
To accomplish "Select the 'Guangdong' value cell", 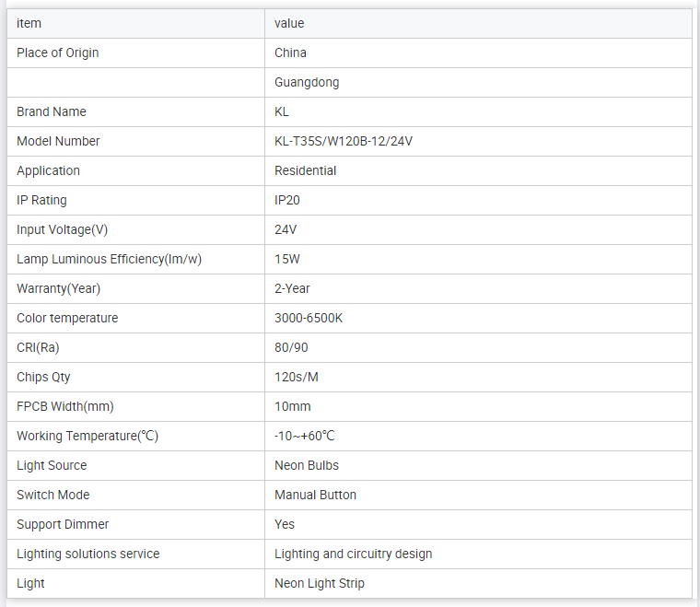I will pyautogui.click(x=307, y=82).
